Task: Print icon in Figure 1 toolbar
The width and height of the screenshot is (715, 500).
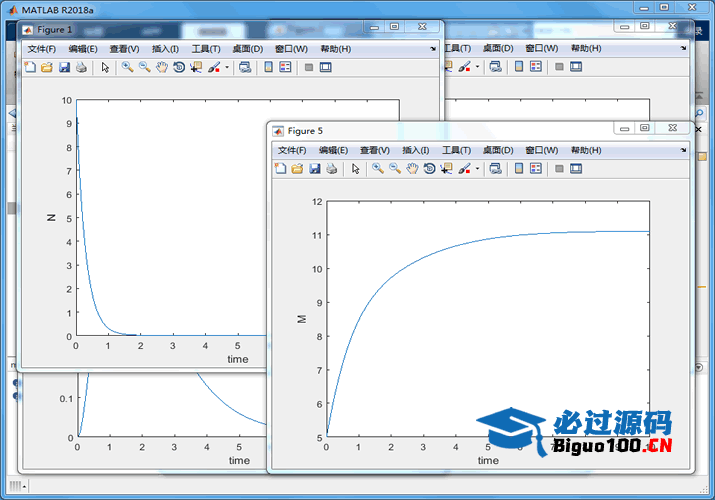Action: (x=82, y=67)
